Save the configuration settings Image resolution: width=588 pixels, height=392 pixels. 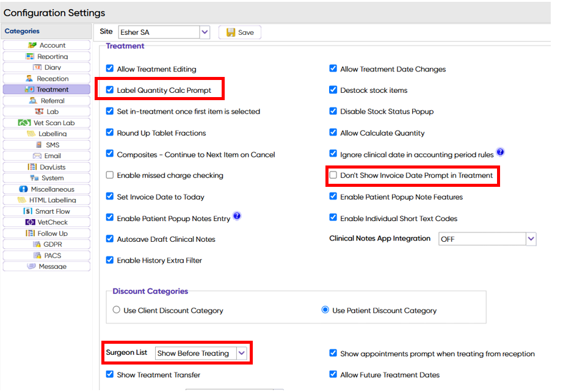(x=240, y=32)
